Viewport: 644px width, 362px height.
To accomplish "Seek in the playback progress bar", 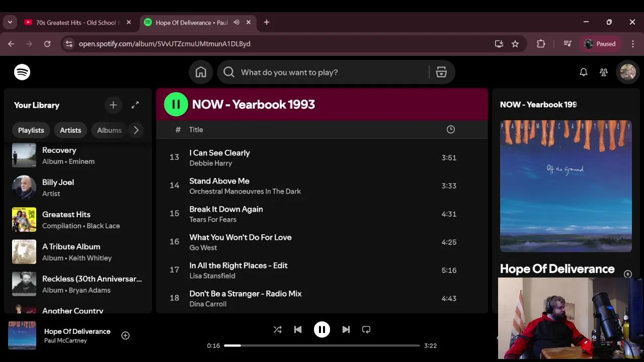I will coord(322,345).
